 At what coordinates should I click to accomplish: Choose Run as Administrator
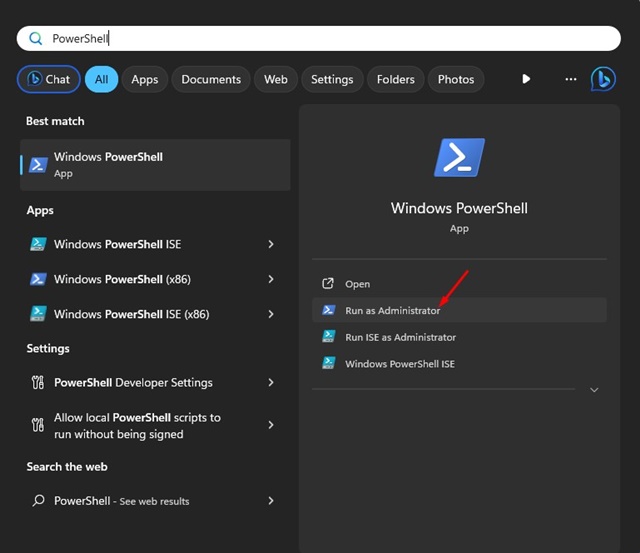coord(392,310)
